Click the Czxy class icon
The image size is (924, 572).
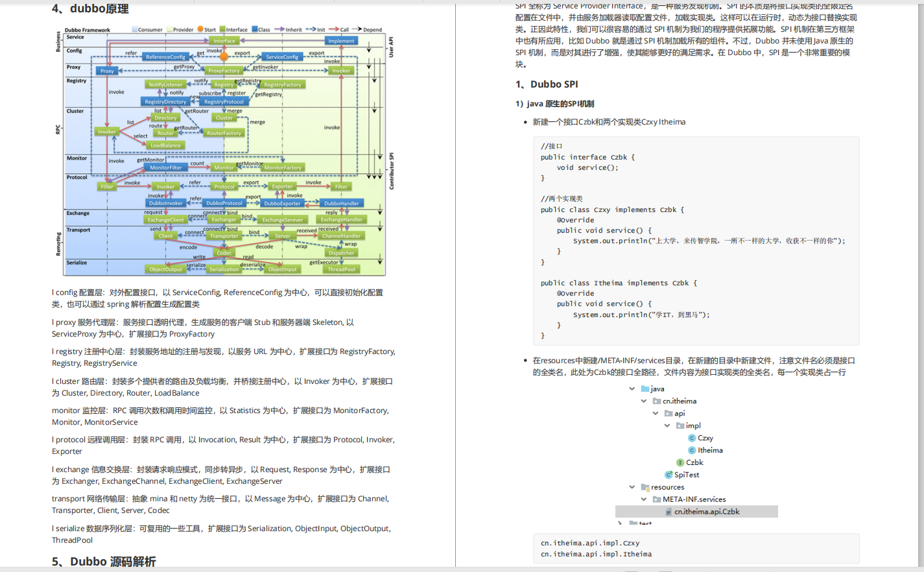692,438
